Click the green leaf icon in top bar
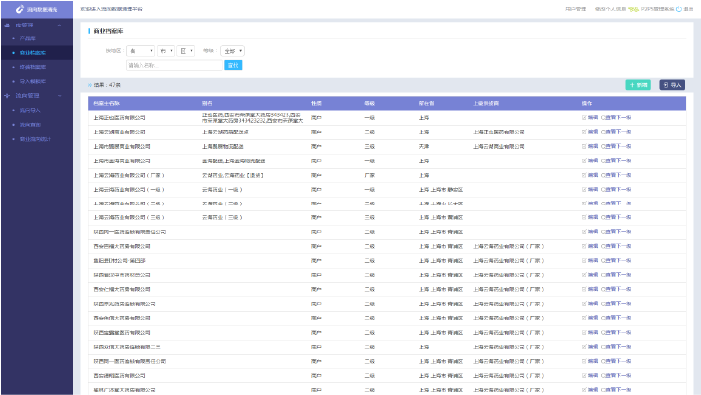This screenshot has width=701, height=395. 633,9
